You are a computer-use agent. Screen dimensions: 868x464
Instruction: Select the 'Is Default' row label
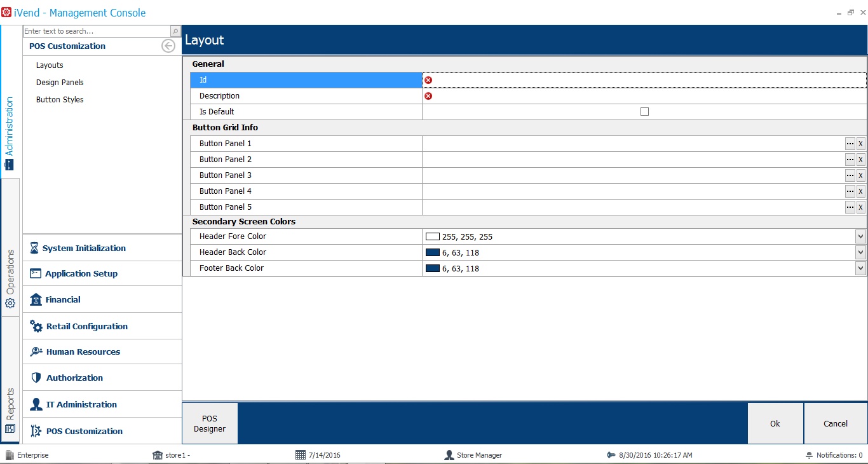(306, 112)
